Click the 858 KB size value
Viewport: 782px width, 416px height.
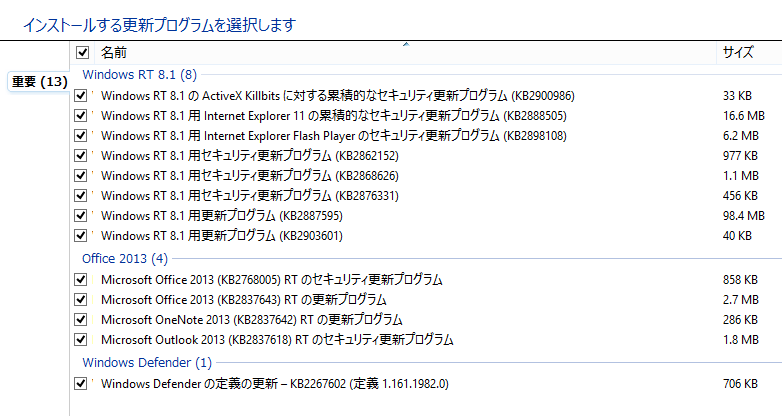click(740, 279)
